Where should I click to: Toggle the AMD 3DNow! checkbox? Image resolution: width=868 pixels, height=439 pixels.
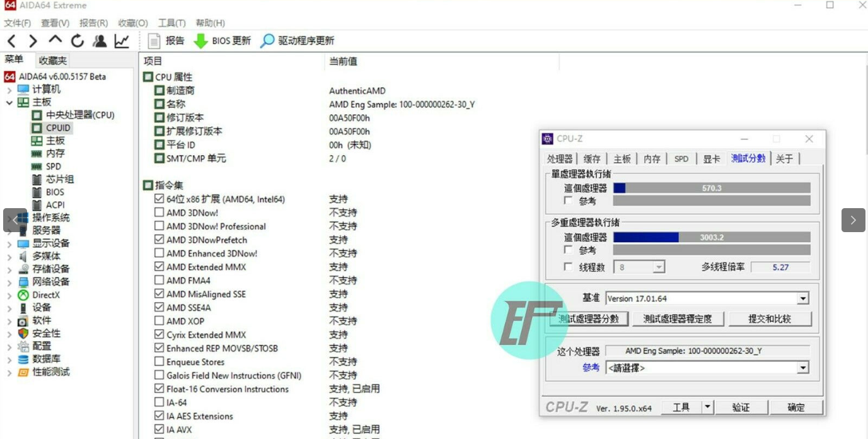(159, 213)
